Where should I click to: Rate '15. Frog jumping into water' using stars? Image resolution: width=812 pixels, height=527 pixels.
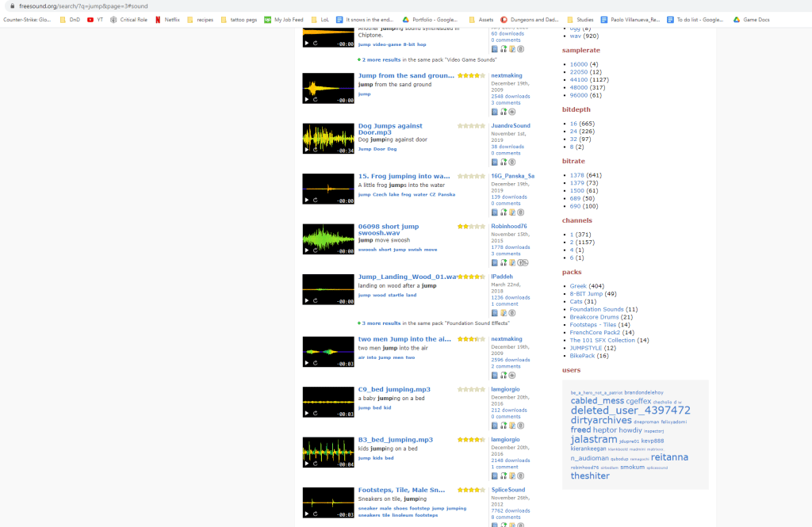471,176
